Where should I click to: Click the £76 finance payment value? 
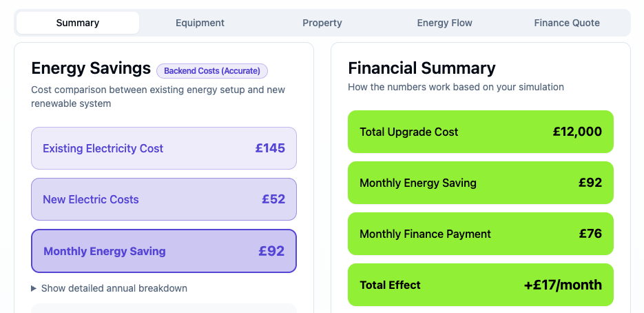click(x=590, y=234)
